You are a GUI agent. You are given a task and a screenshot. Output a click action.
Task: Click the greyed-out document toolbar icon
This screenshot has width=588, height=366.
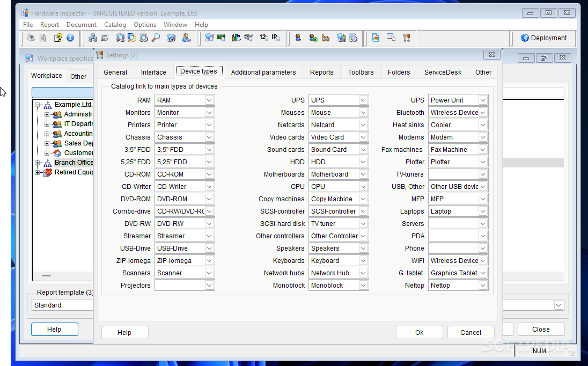tap(43, 38)
